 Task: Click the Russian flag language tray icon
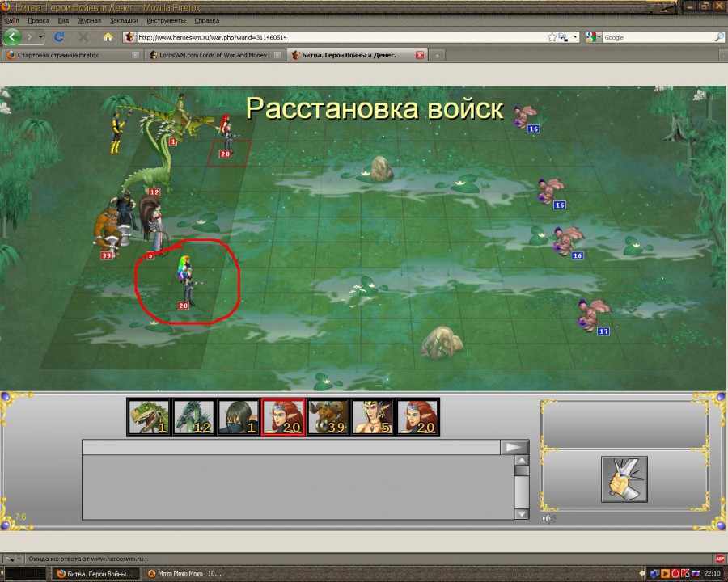696,574
